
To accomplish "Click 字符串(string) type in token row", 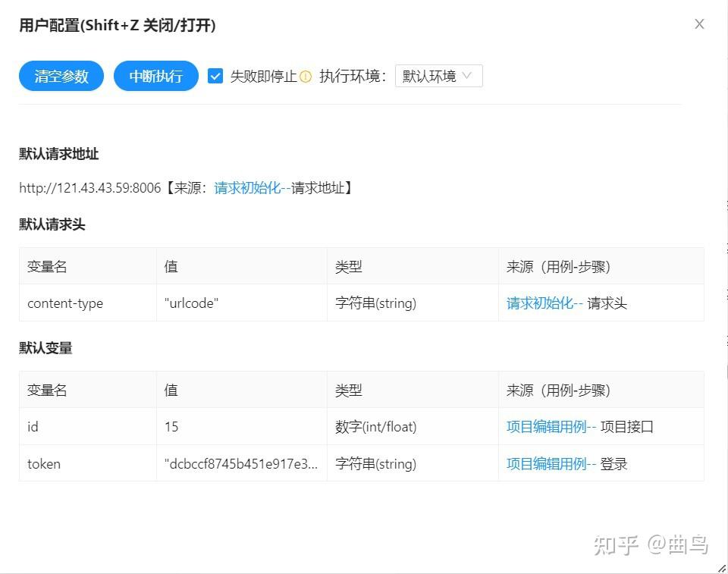I will point(413,463).
